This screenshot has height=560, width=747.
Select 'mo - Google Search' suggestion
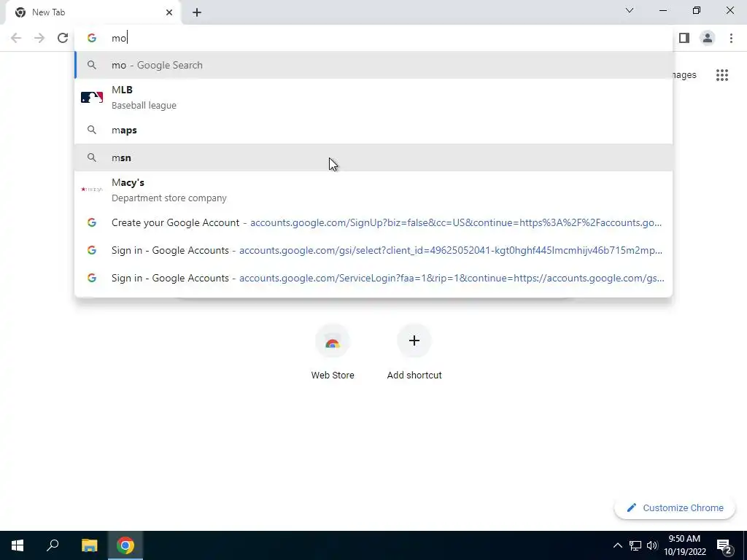coord(373,65)
